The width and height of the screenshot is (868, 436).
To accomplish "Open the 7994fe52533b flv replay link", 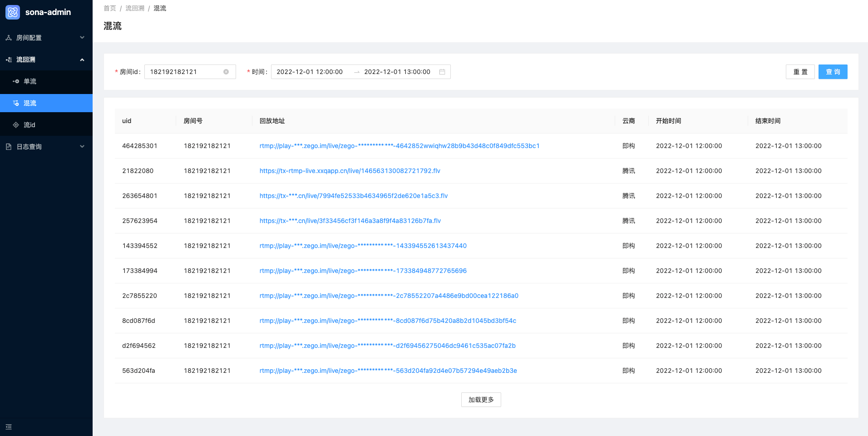I will [x=354, y=196].
